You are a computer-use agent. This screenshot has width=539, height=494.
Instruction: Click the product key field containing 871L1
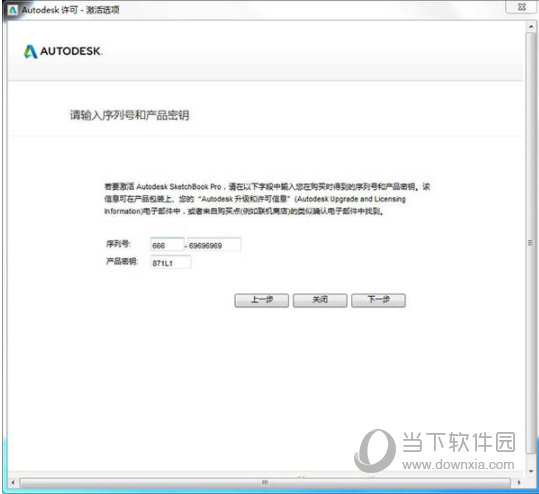[x=170, y=263]
